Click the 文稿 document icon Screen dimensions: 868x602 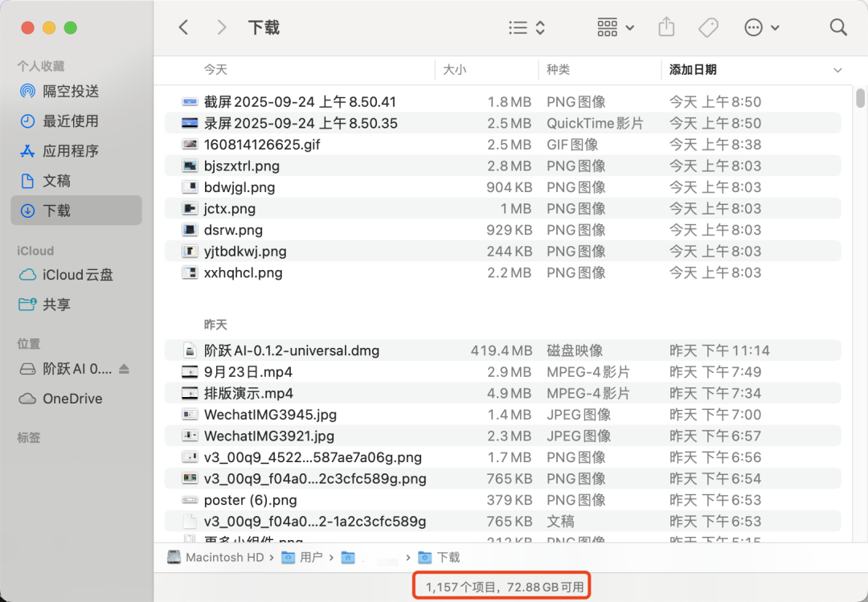tap(27, 181)
